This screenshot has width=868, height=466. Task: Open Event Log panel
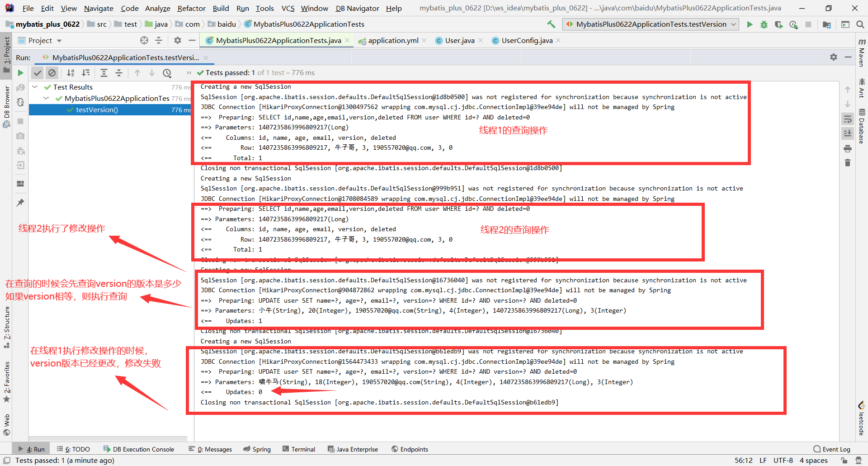[x=832, y=449]
